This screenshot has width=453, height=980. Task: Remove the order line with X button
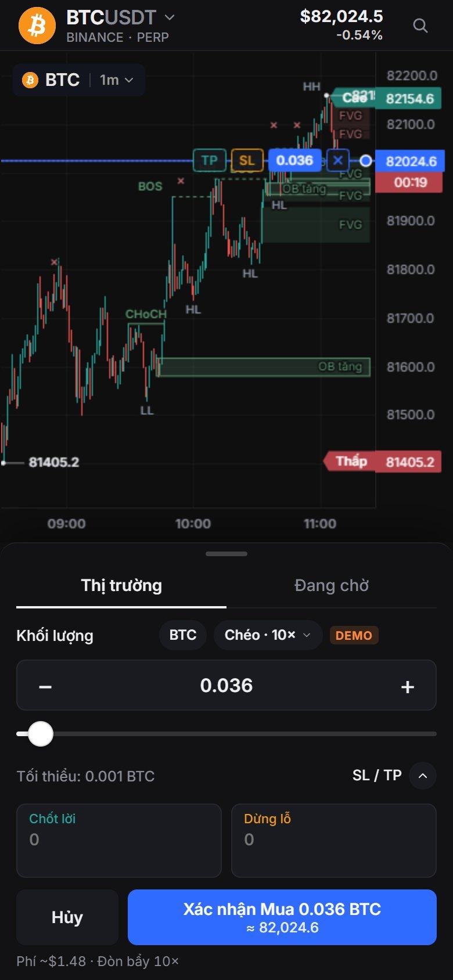point(338,160)
